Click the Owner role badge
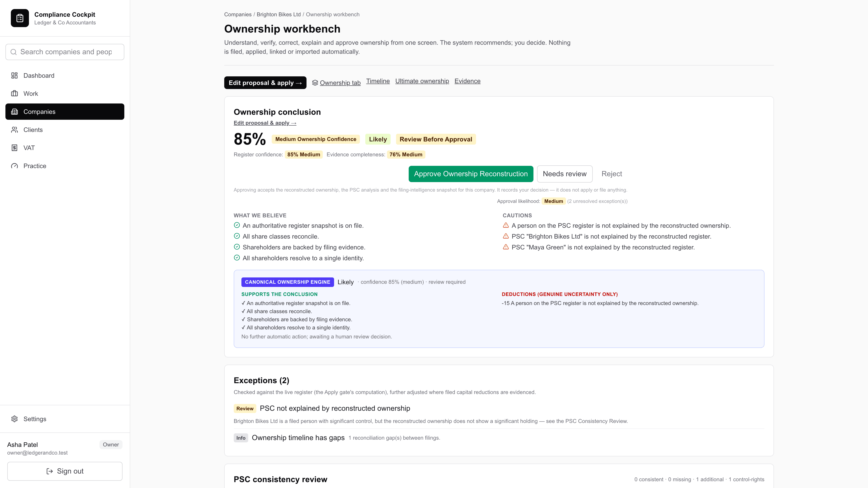Viewport: 868px width, 488px height. pos(111,445)
